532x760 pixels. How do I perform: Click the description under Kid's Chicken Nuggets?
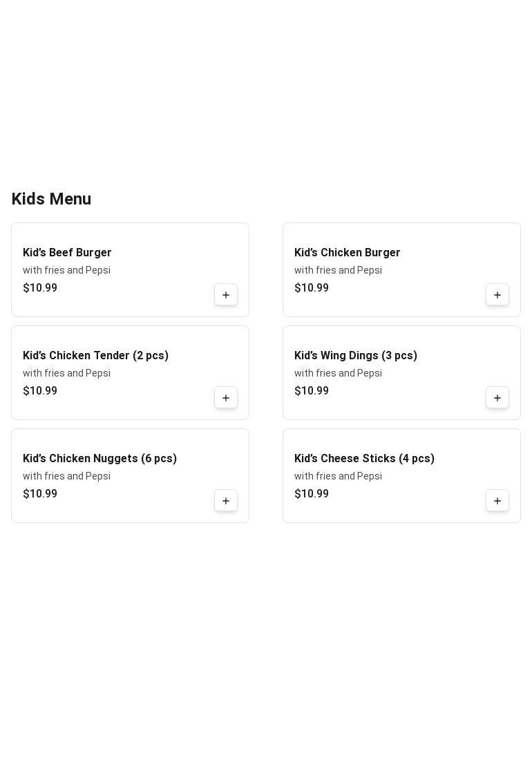tap(66, 476)
